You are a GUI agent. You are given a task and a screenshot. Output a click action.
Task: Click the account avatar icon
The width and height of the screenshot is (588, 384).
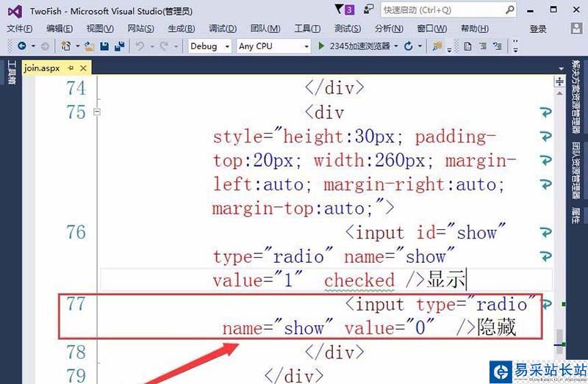576,28
